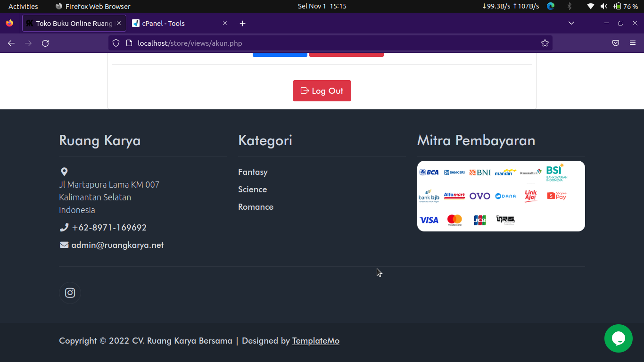Reload the page with the refresh icon

click(x=45, y=43)
